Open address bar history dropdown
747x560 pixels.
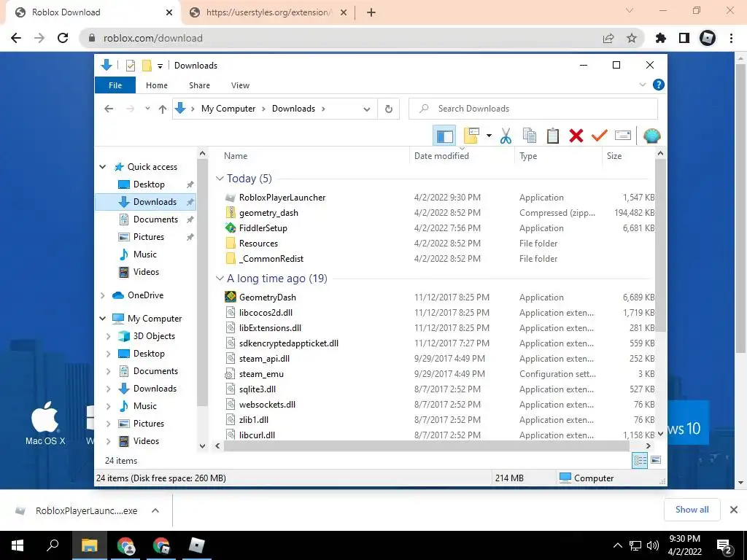367,109
